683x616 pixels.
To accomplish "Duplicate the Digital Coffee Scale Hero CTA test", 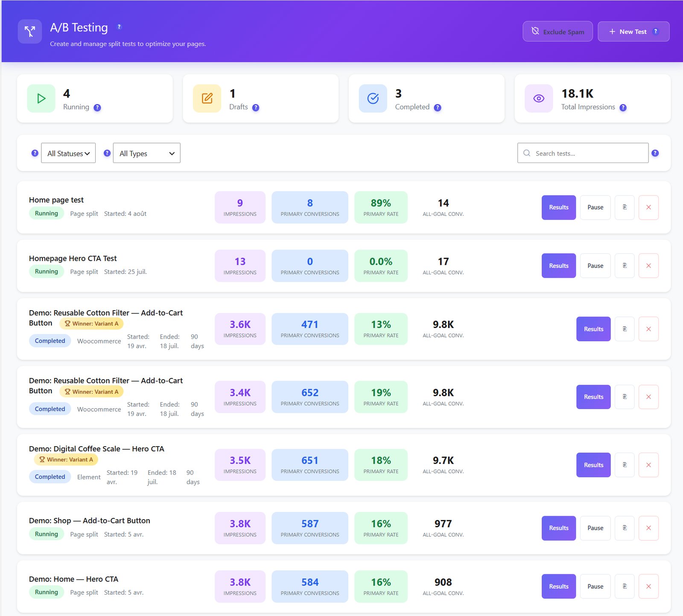I will 625,465.
